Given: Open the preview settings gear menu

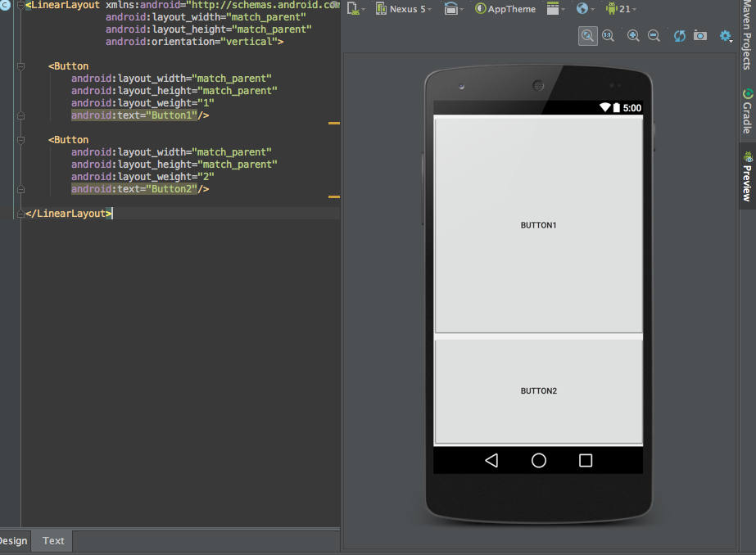Looking at the screenshot, I should [726, 35].
